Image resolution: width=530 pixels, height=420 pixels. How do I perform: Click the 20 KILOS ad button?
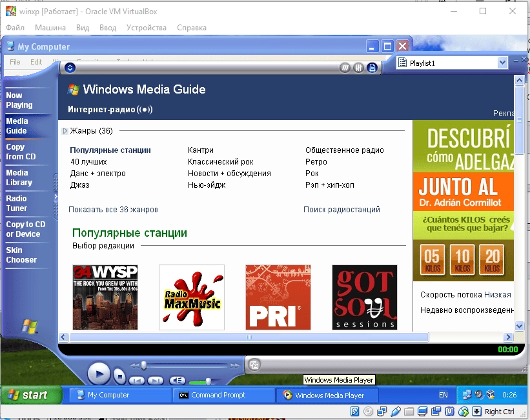pos(492,259)
